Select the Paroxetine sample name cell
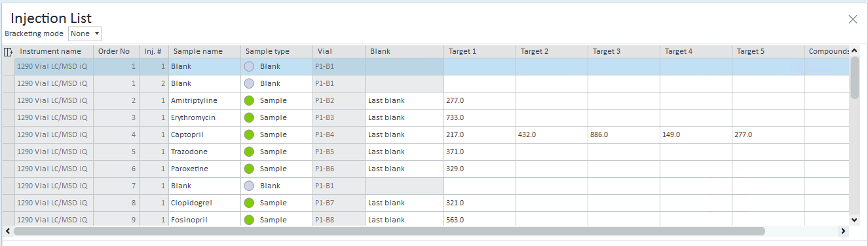868x246 pixels. (204, 169)
